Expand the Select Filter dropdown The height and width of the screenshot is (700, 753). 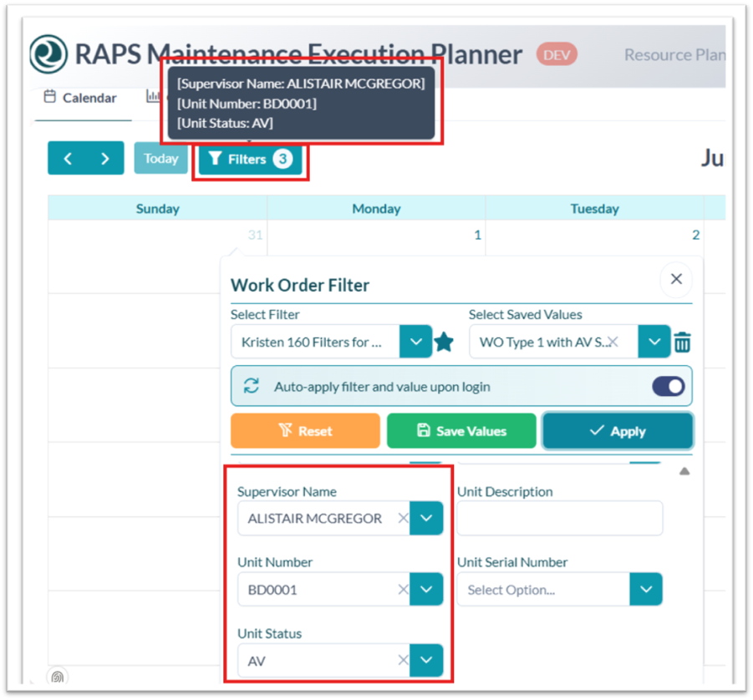(416, 342)
